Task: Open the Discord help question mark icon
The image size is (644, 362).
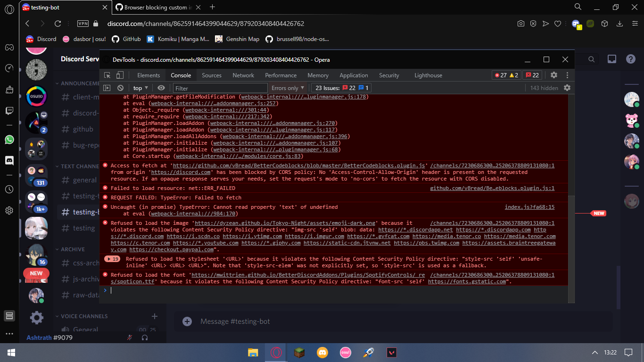Action: click(x=631, y=59)
